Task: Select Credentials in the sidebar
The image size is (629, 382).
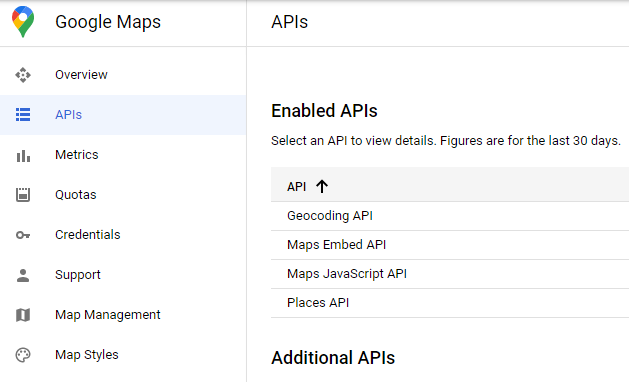Action: [87, 235]
